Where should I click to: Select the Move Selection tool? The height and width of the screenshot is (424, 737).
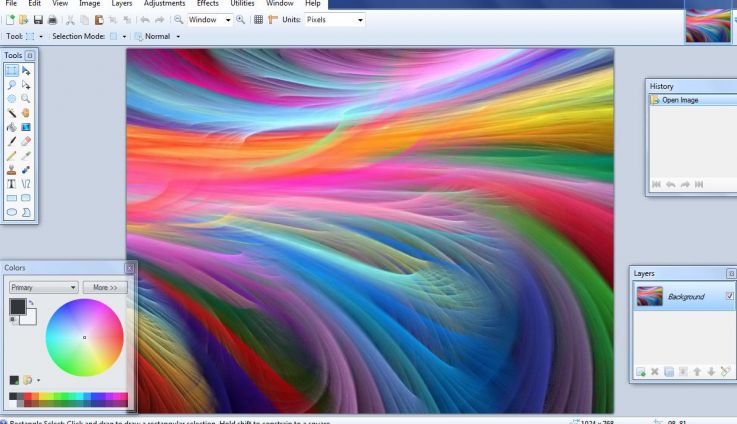(x=26, y=85)
